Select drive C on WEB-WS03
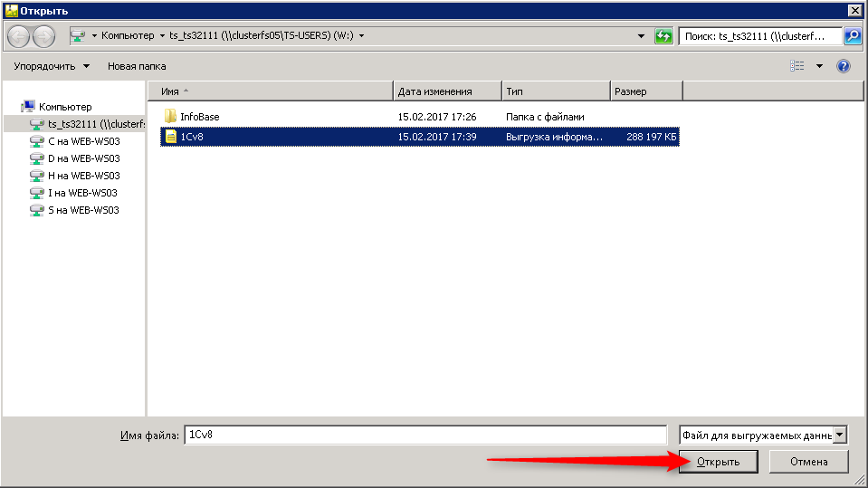 (x=83, y=141)
